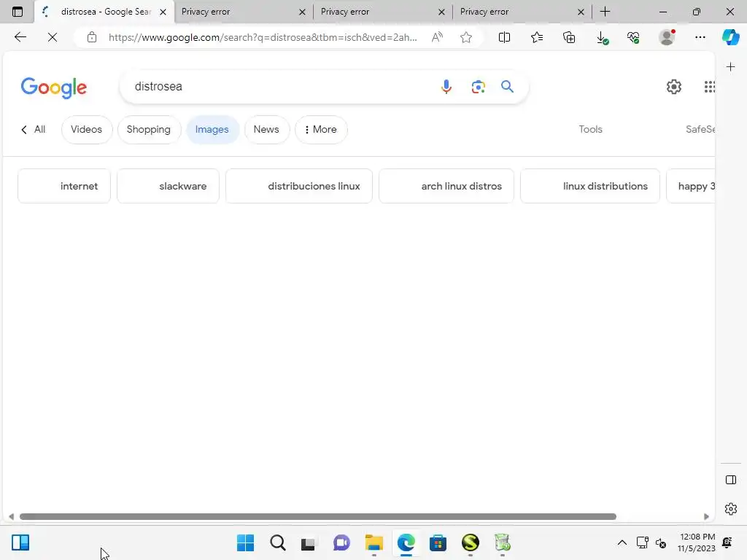The height and width of the screenshot is (560, 747).
Task: Open Collections icon in toolbar
Action: pyautogui.click(x=569, y=37)
